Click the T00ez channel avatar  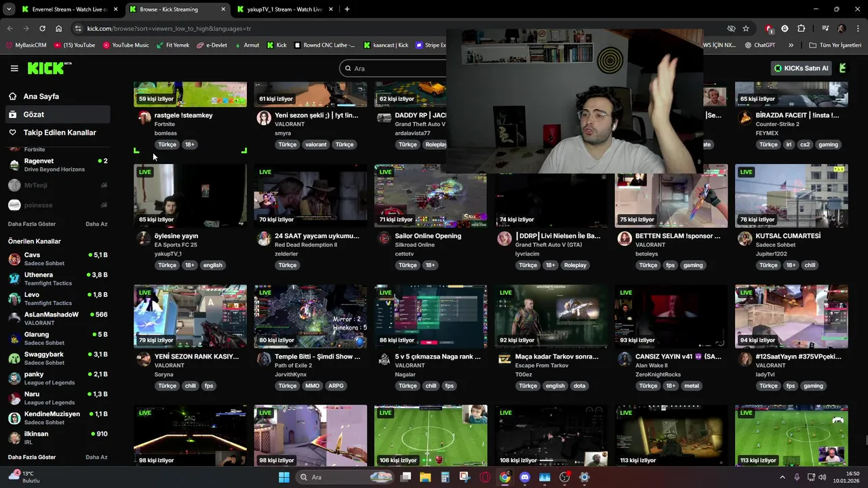click(x=505, y=359)
